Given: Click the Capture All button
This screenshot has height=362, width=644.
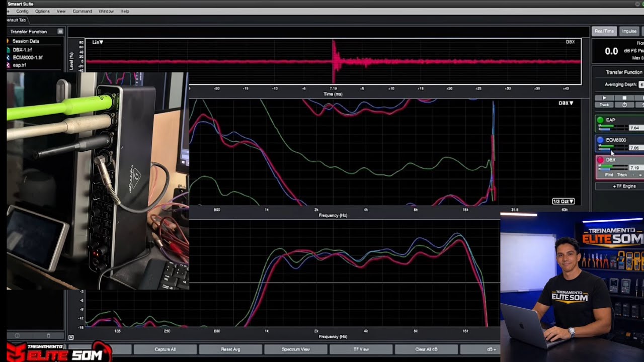Looking at the screenshot, I should 165,349.
